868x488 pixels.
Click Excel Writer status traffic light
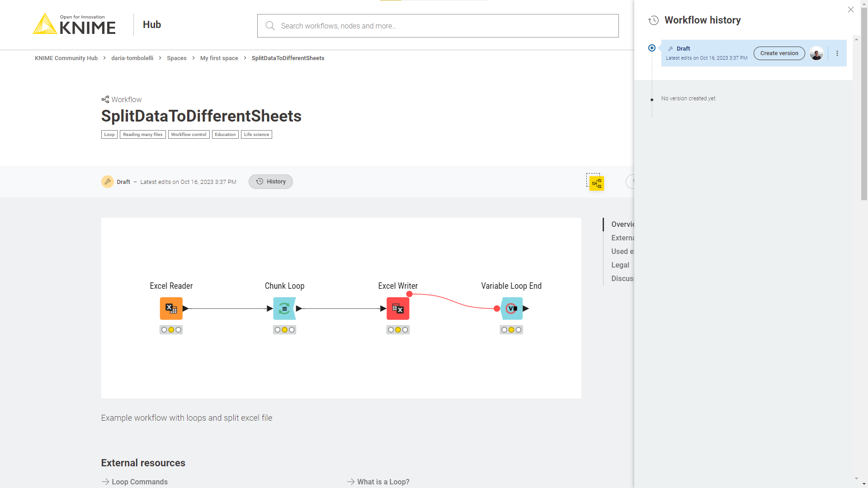tap(398, 330)
